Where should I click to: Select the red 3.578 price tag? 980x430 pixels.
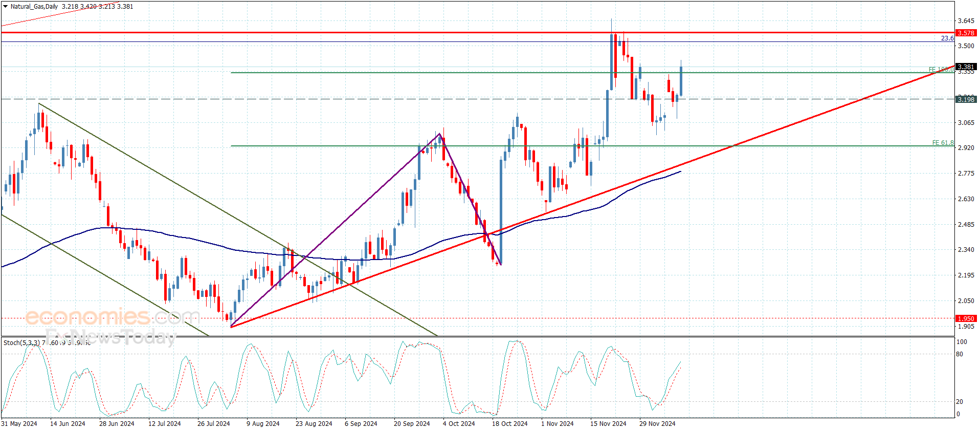pos(966,33)
